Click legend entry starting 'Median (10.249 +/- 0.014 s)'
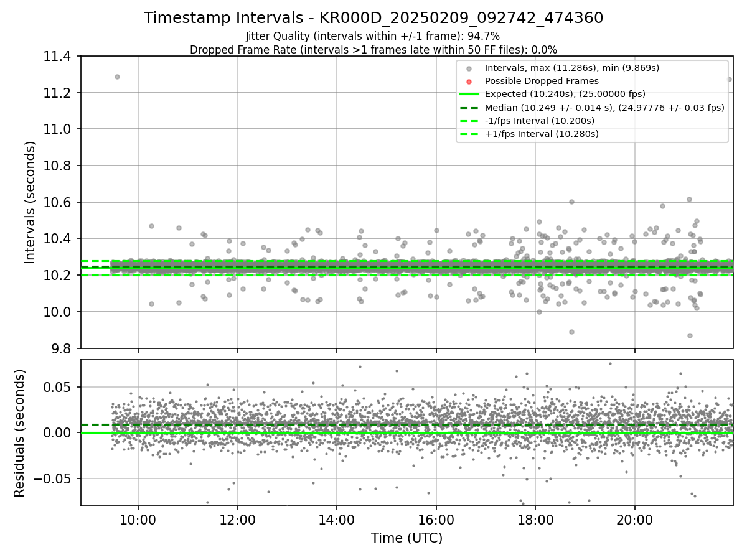Screen dimensions: 747x560 604,108
